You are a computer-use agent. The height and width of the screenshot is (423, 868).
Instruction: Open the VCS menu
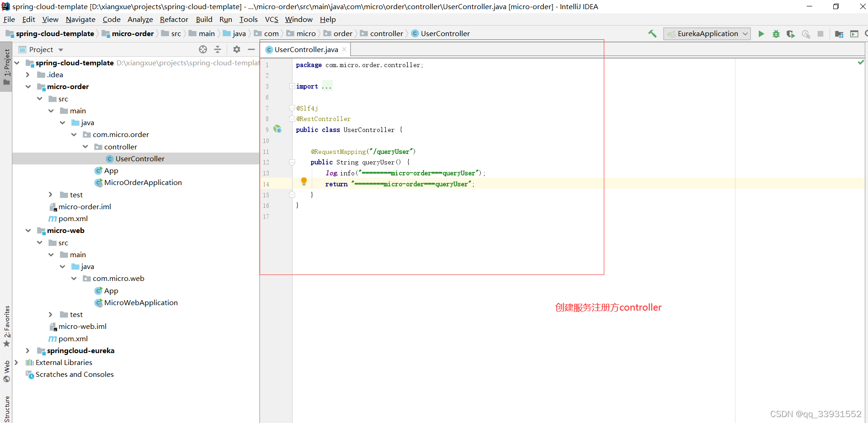point(272,19)
